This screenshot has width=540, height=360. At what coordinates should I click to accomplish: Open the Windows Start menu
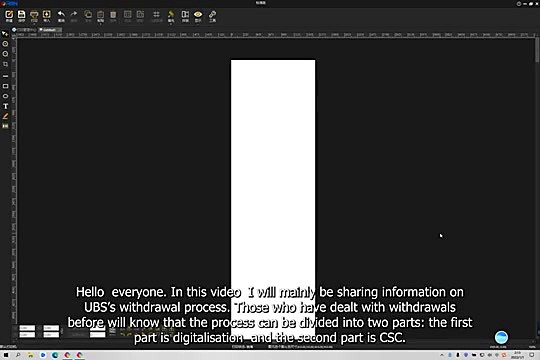(x=6, y=355)
